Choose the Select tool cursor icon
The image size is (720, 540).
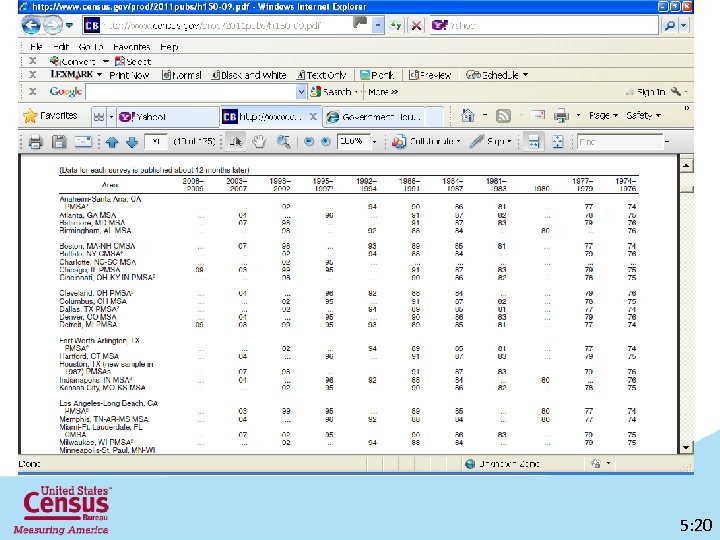point(236,142)
